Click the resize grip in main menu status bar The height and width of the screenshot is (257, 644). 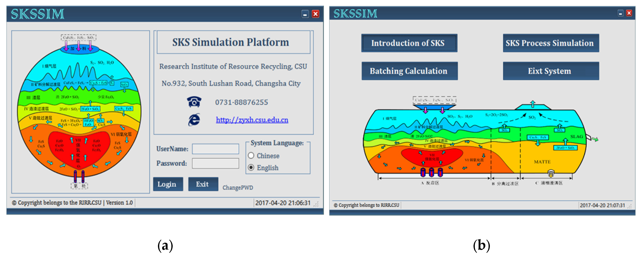[x=629, y=206]
